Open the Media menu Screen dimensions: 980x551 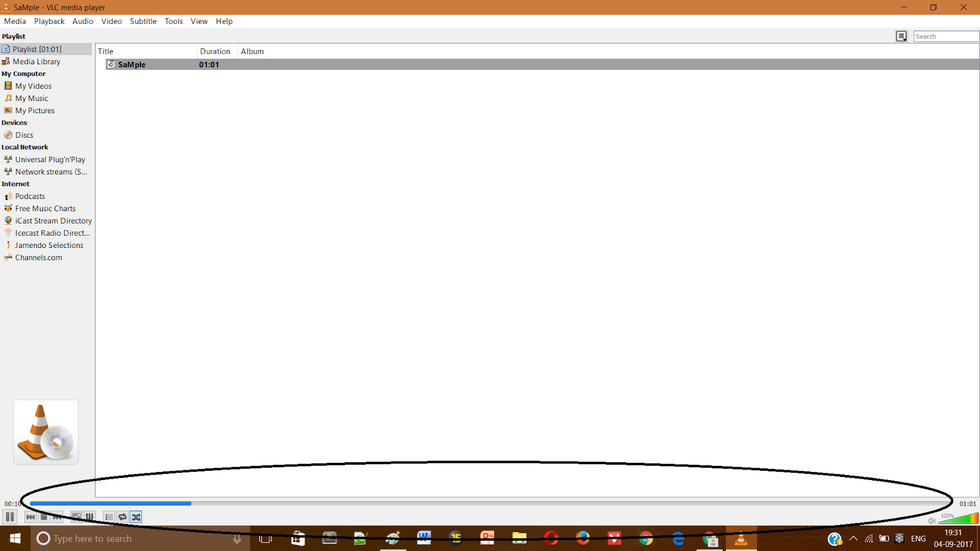pyautogui.click(x=15, y=21)
